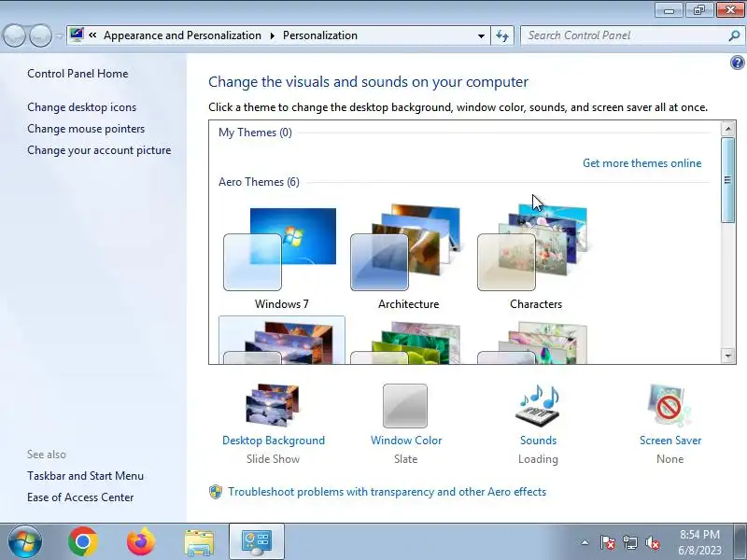The height and width of the screenshot is (560, 747).
Task: Click the refresh button beside address bar
Action: (x=502, y=35)
